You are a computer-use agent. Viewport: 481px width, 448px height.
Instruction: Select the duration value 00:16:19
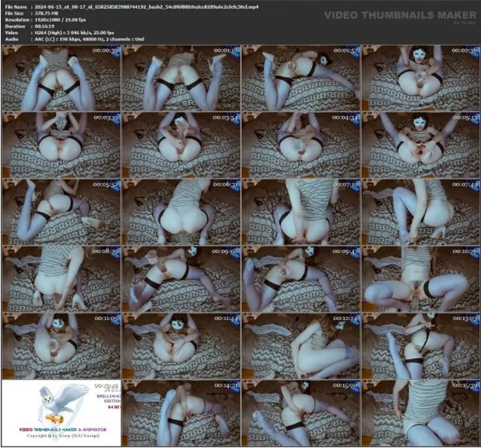(45, 26)
